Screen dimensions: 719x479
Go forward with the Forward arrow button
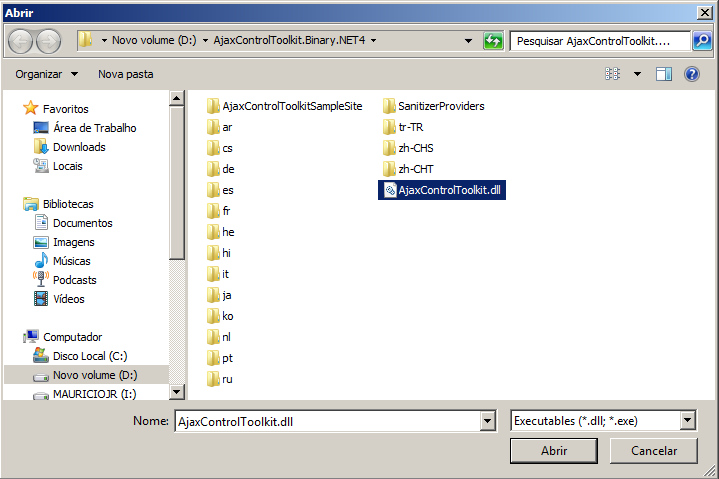coord(49,42)
